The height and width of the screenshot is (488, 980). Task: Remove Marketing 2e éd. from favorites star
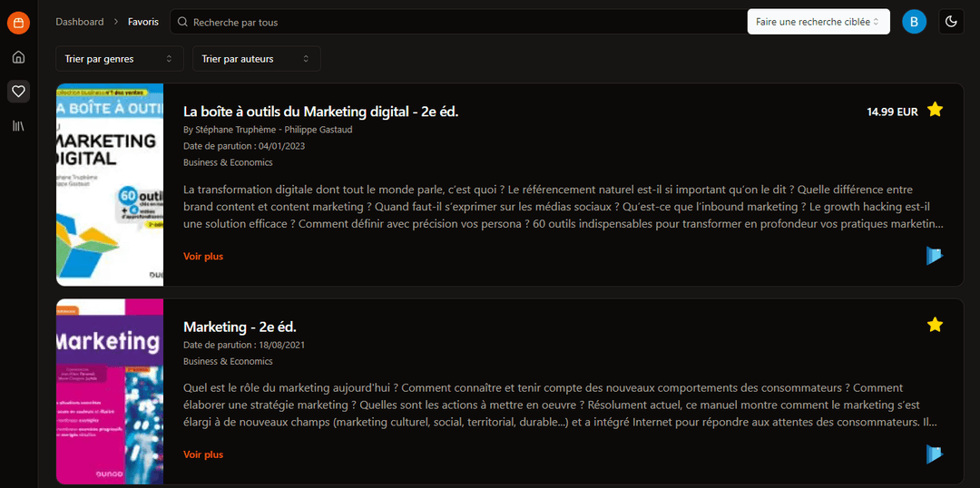[x=935, y=325]
